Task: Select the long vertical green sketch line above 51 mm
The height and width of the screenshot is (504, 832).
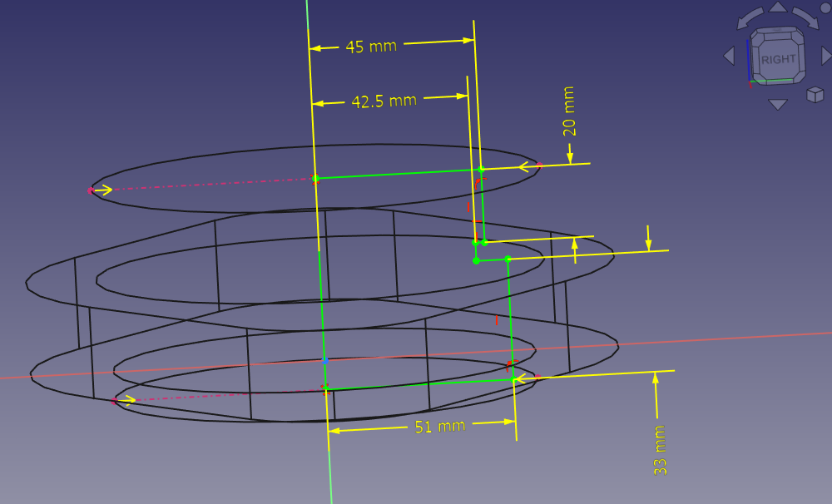Action: pyautogui.click(x=511, y=319)
